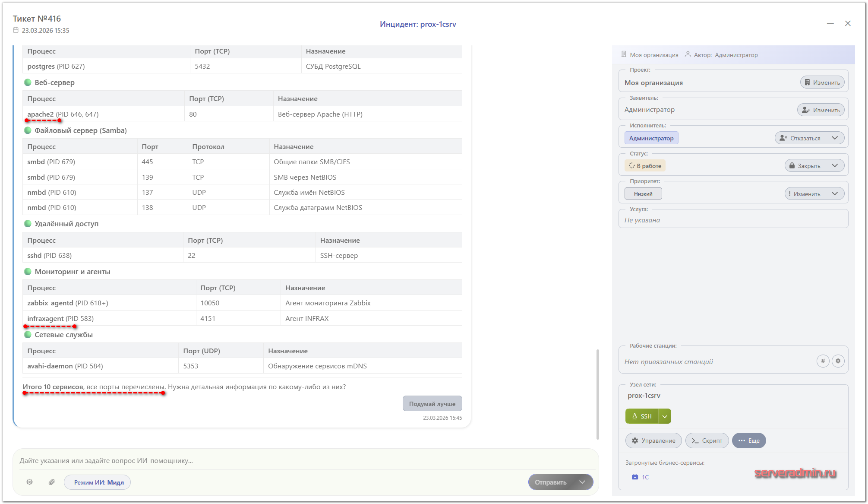Expand the SSH connection dropdown arrow

665,416
